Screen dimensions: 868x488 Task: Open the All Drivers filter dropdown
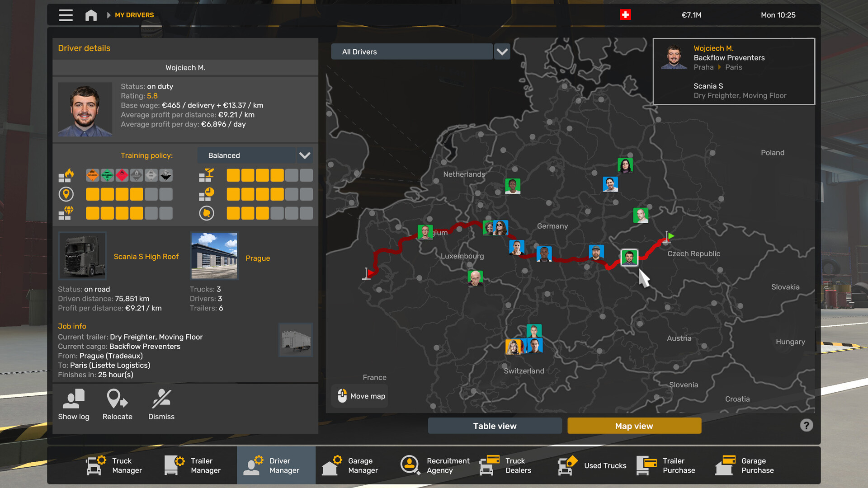coord(412,52)
